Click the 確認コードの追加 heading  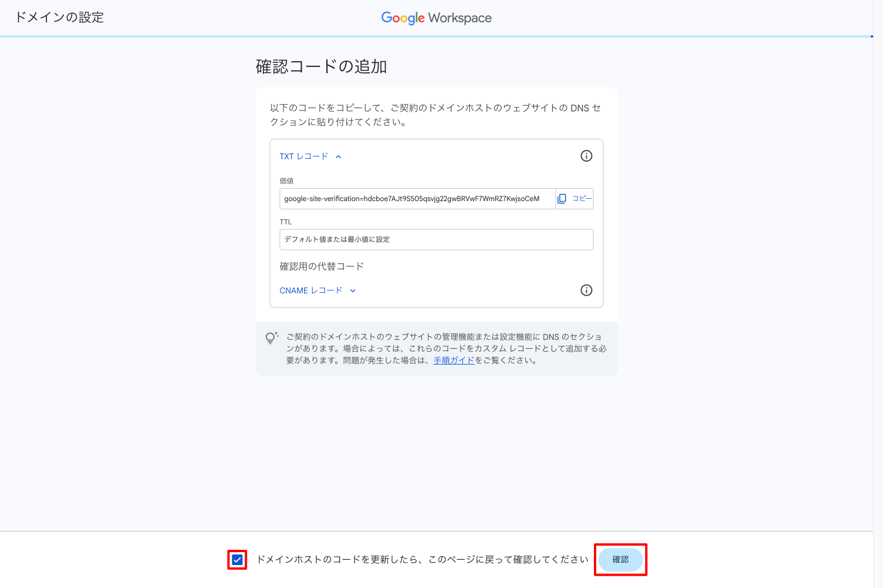(x=321, y=66)
